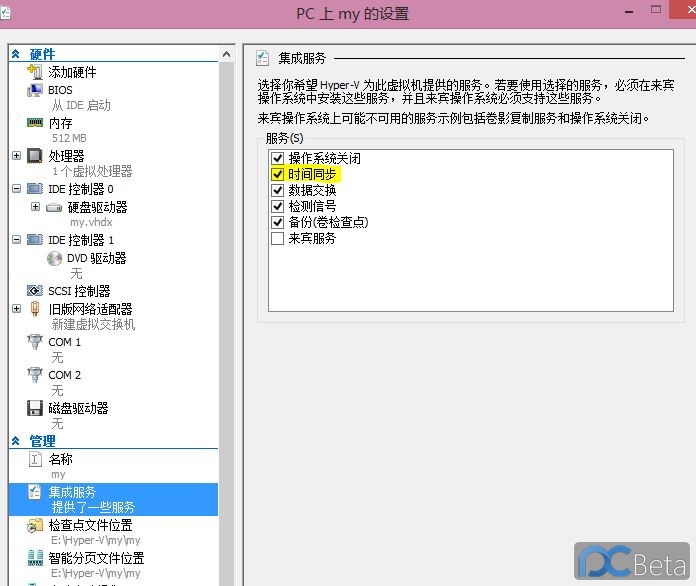Viewport: 696px width, 586px height.
Task: Minimize the settings window
Action: point(629,12)
